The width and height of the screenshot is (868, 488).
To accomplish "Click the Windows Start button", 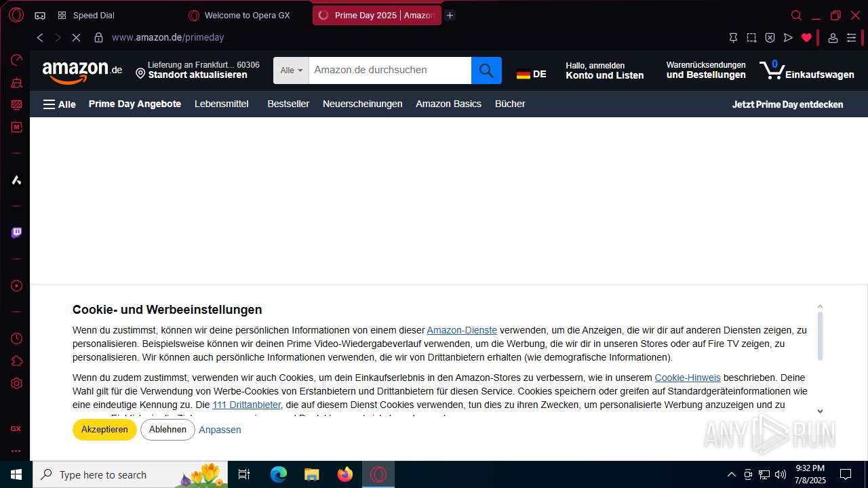I will click(16, 474).
